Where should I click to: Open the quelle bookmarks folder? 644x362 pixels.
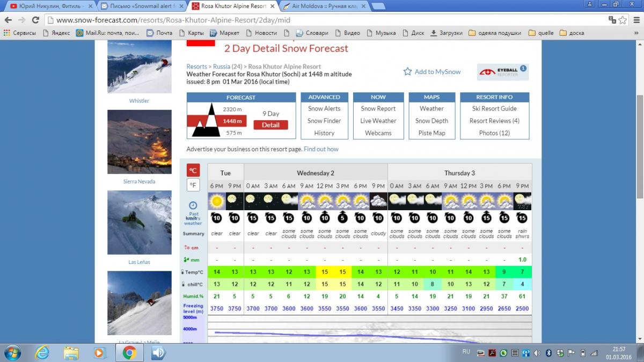(x=541, y=33)
